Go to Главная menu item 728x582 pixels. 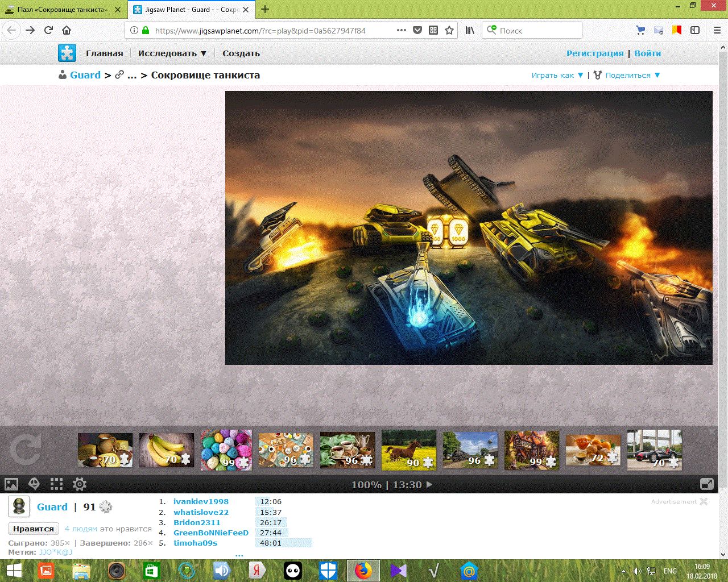pyautogui.click(x=105, y=53)
